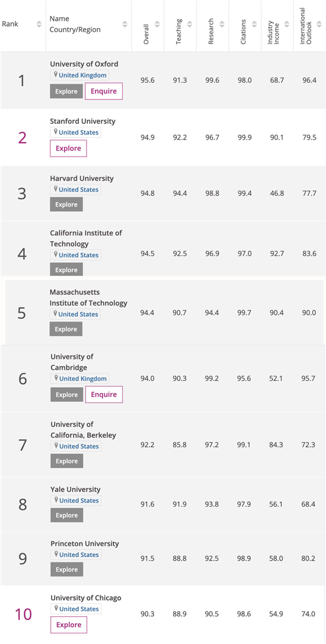Sort rankings by Overall score
The height and width of the screenshot is (644, 326).
[x=156, y=24]
